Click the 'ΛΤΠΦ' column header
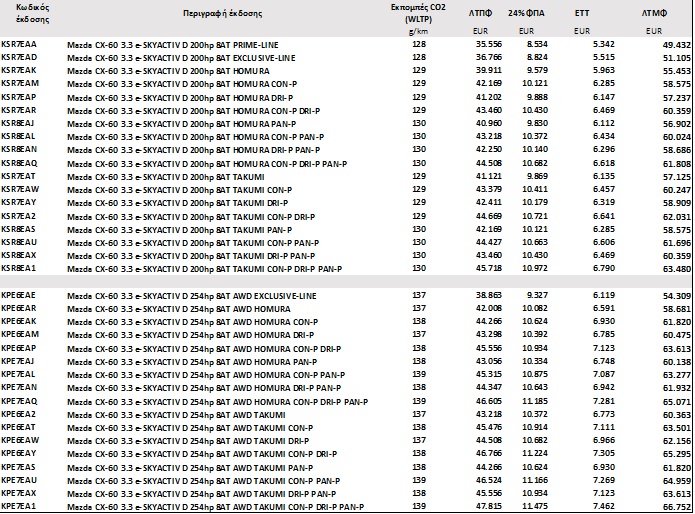 pyautogui.click(x=480, y=13)
